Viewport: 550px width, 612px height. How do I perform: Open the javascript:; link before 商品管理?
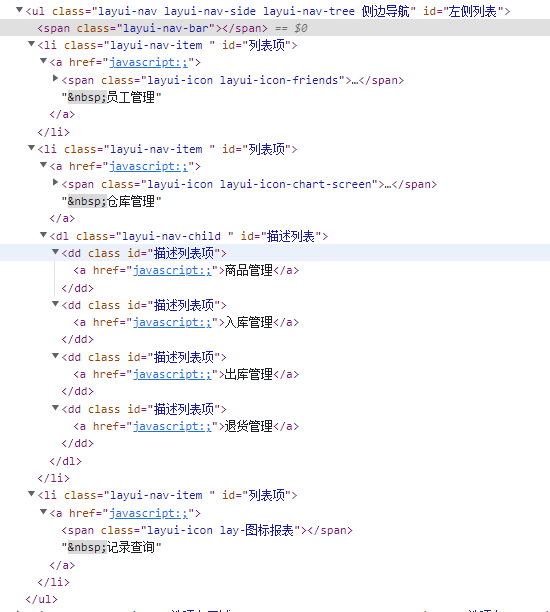pos(172,270)
